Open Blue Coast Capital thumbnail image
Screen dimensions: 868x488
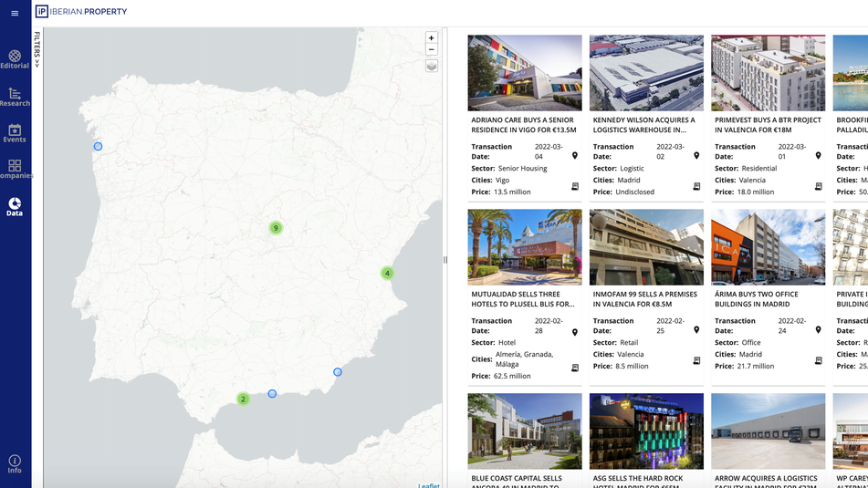525,431
